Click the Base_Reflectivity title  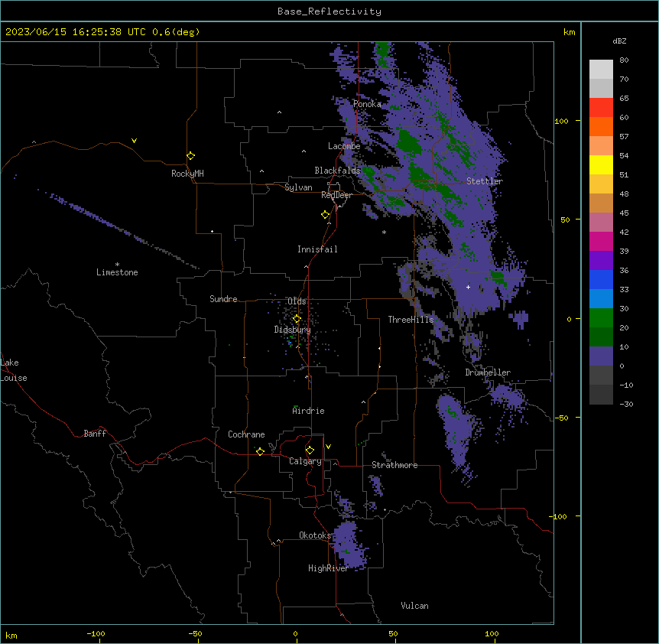[x=329, y=11]
